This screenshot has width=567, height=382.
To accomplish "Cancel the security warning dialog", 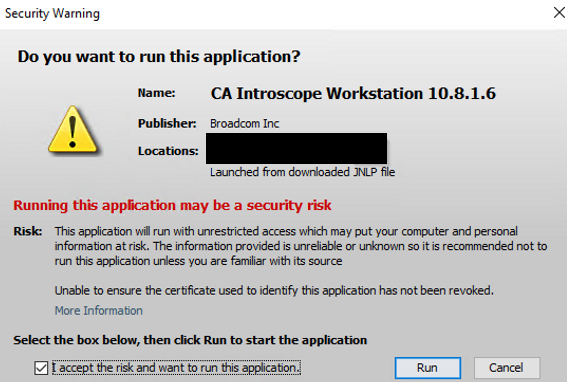I will tap(507, 368).
